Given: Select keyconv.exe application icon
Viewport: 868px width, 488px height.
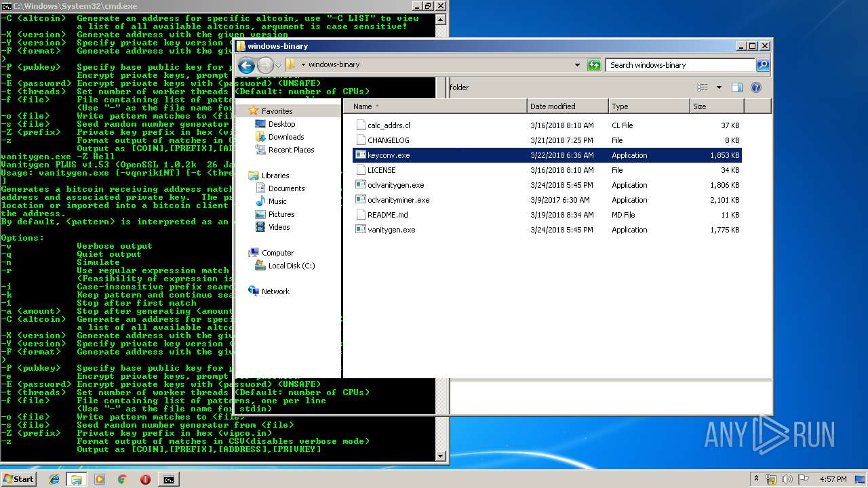Looking at the screenshot, I should click(361, 155).
